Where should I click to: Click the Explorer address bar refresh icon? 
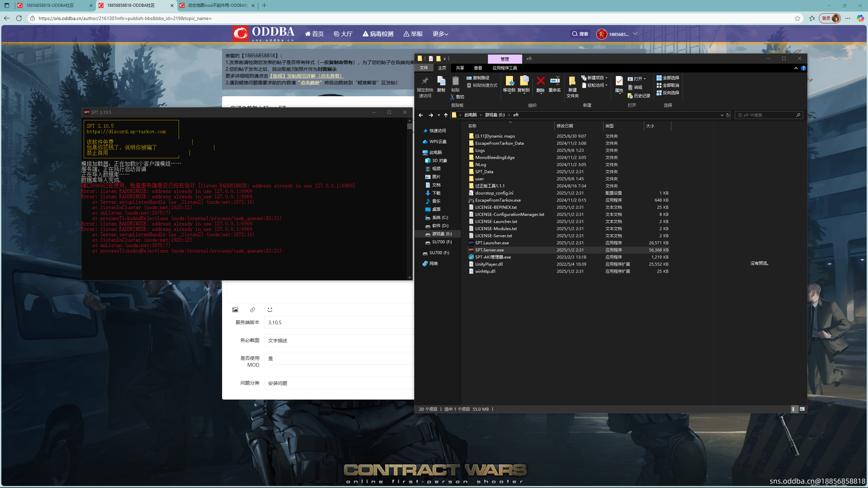tap(728, 115)
